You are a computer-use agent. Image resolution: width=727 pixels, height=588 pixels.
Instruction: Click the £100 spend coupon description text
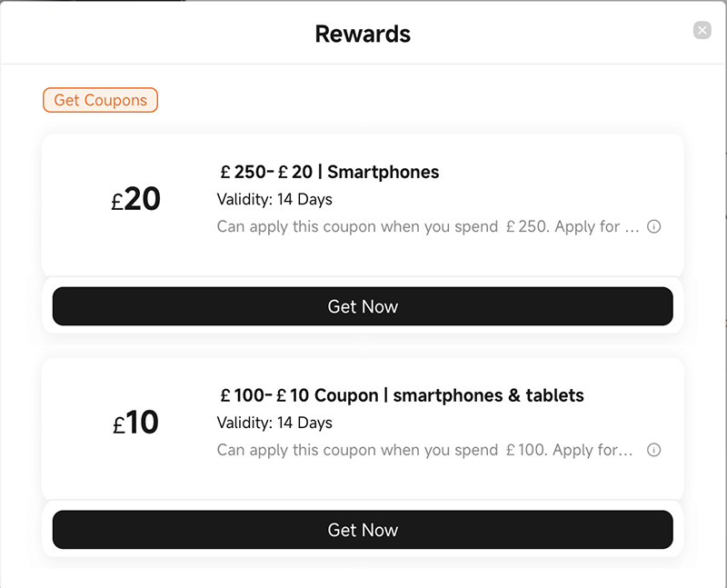pyautogui.click(x=424, y=450)
